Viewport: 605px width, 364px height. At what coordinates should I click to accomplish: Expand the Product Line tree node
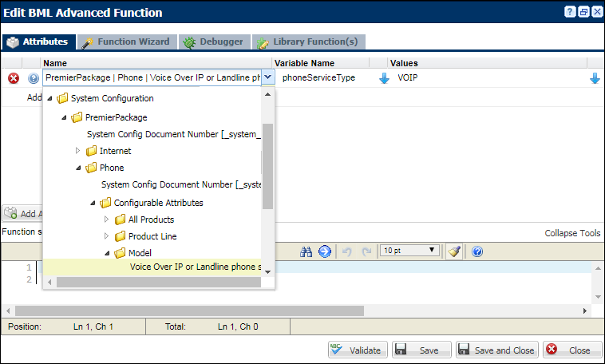[106, 235]
